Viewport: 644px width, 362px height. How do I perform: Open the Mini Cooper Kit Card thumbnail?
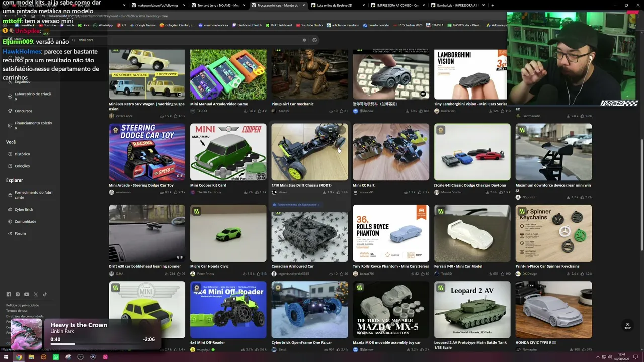pyautogui.click(x=228, y=152)
